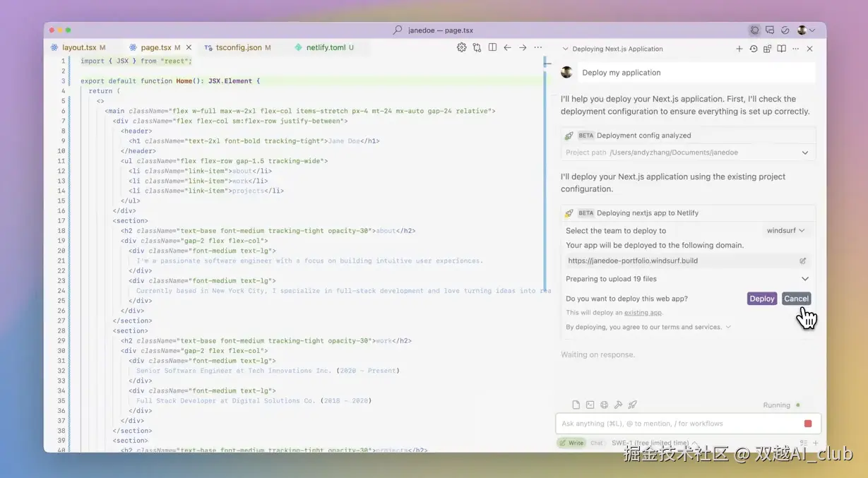Click the small plus icon at bottom right of Cascade
The height and width of the screenshot is (478, 868).
[816, 443]
